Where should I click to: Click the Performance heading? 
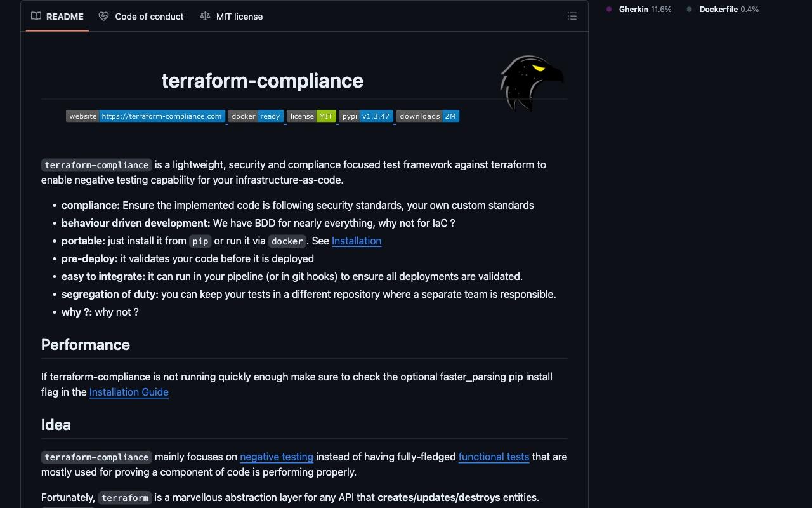point(86,345)
